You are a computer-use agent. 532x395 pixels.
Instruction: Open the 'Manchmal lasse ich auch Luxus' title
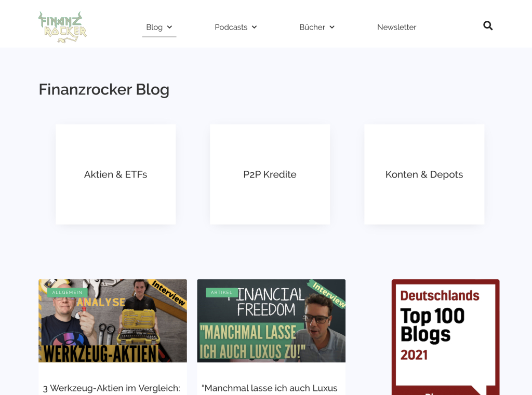tap(270, 388)
